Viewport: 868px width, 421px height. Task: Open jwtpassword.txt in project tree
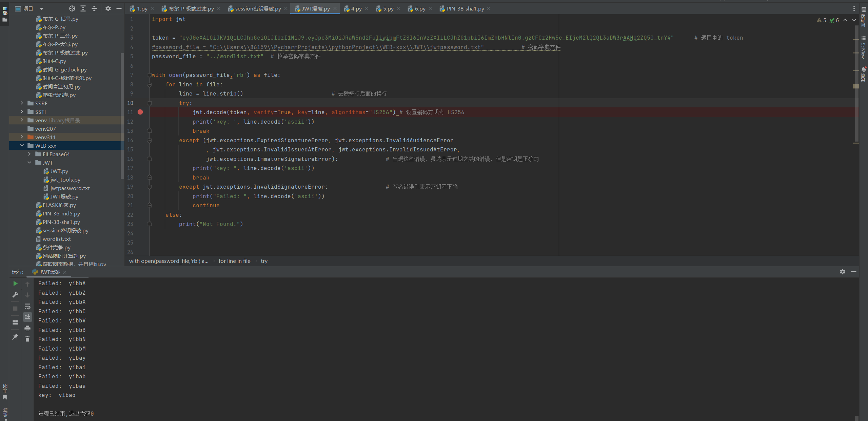pos(70,188)
